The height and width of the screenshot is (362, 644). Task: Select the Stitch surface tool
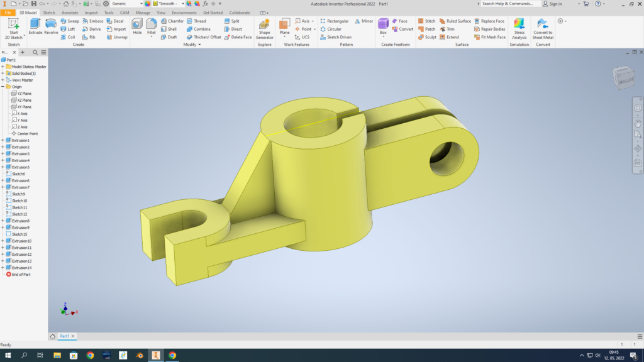tap(427, 21)
